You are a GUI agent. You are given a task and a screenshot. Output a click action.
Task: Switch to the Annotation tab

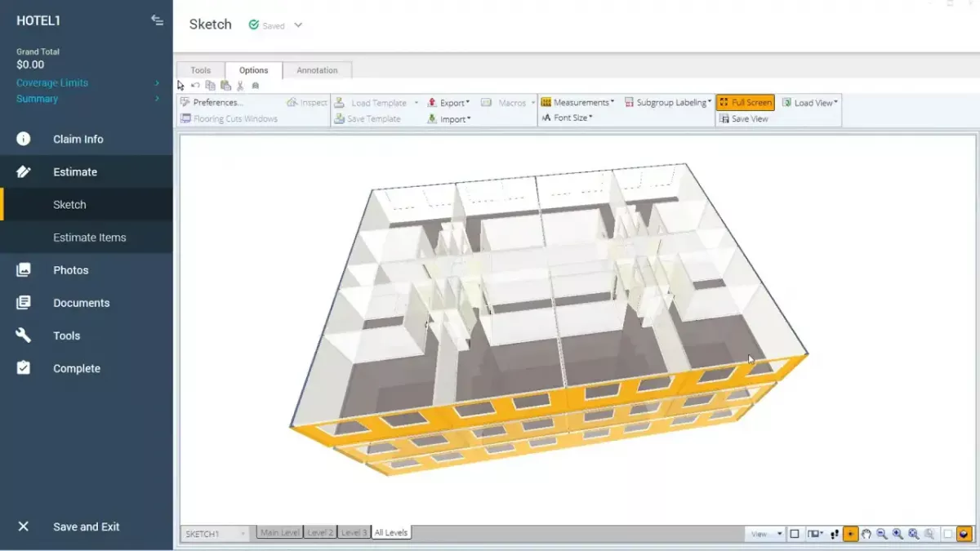(x=317, y=70)
